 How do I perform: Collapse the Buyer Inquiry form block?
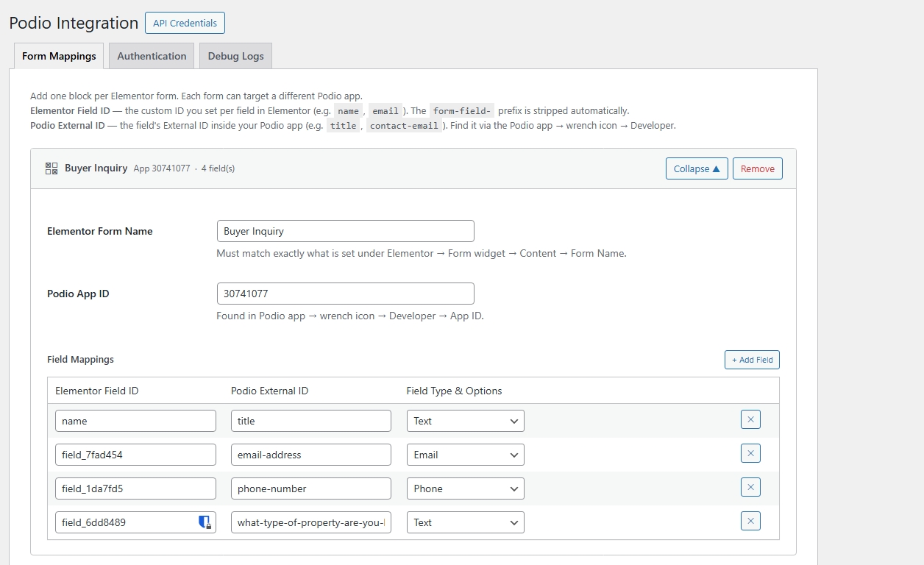tap(697, 168)
